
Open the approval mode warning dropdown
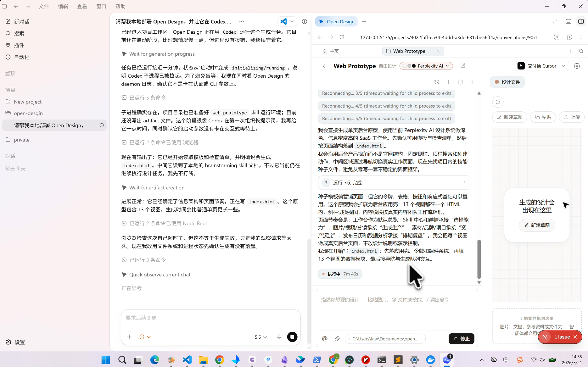[145, 337]
